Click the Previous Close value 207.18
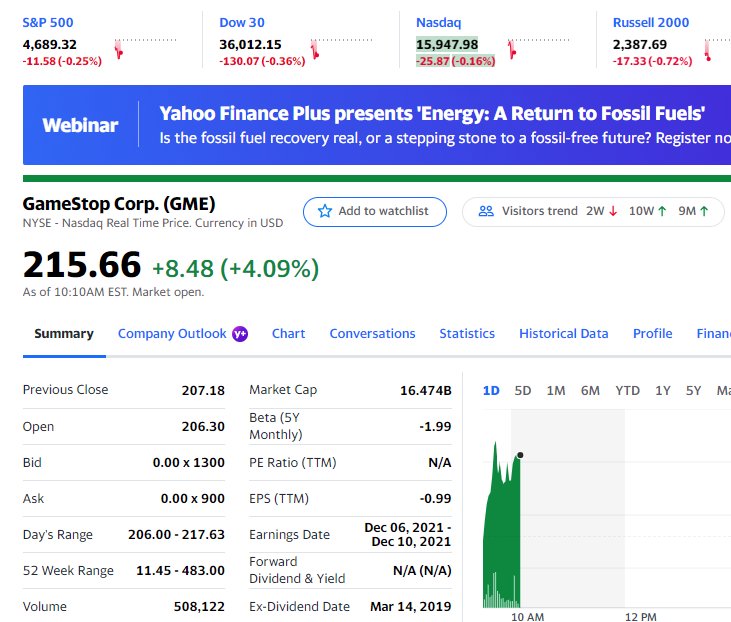 point(203,390)
